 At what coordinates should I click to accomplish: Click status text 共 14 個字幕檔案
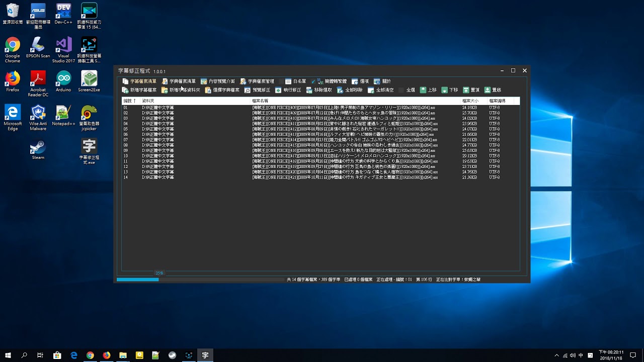tap(302, 280)
